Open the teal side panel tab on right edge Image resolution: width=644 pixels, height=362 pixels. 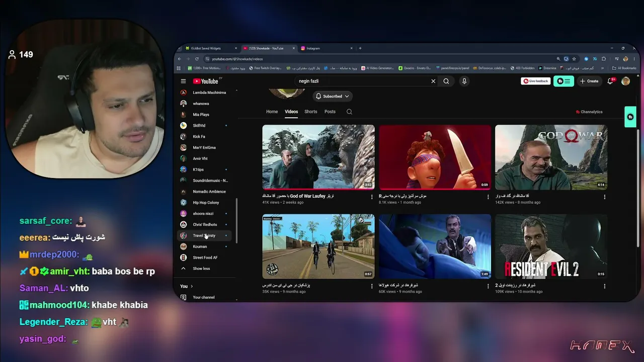630,117
